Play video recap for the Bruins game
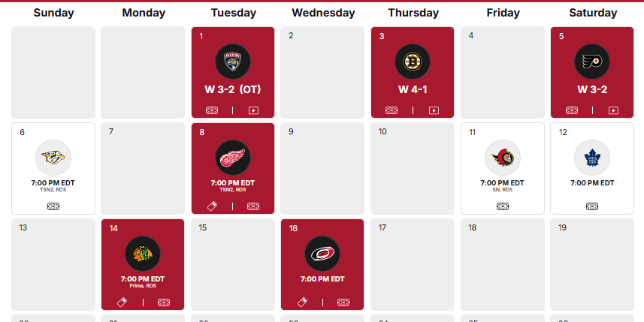 (434, 110)
